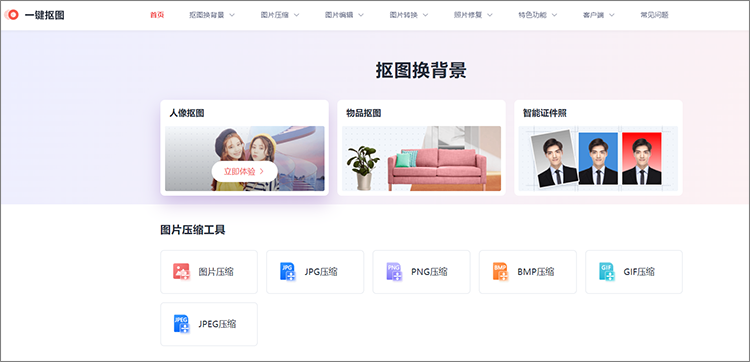Expand the chevron next to 照片修复

tap(490, 15)
